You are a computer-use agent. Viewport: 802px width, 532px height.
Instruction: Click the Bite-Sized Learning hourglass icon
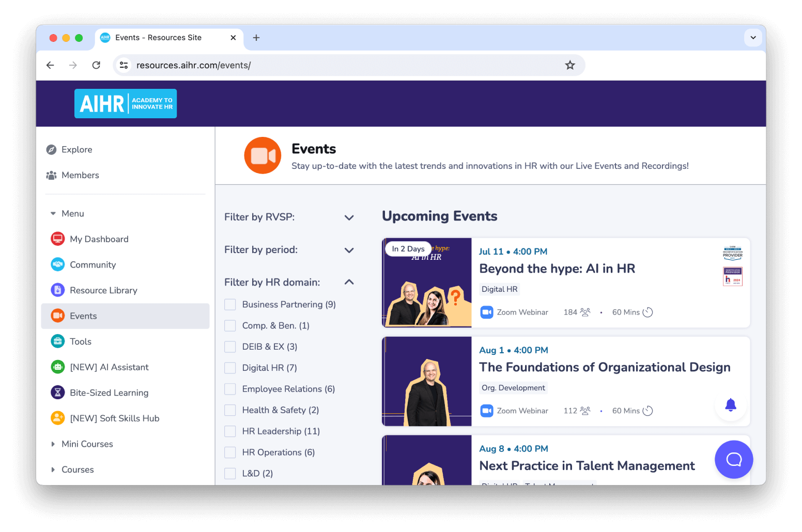point(58,393)
